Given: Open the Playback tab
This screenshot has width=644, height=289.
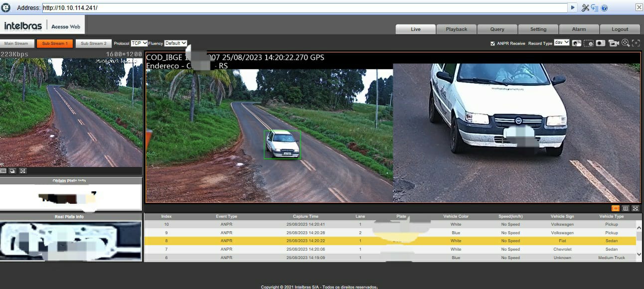Looking at the screenshot, I should (x=456, y=29).
